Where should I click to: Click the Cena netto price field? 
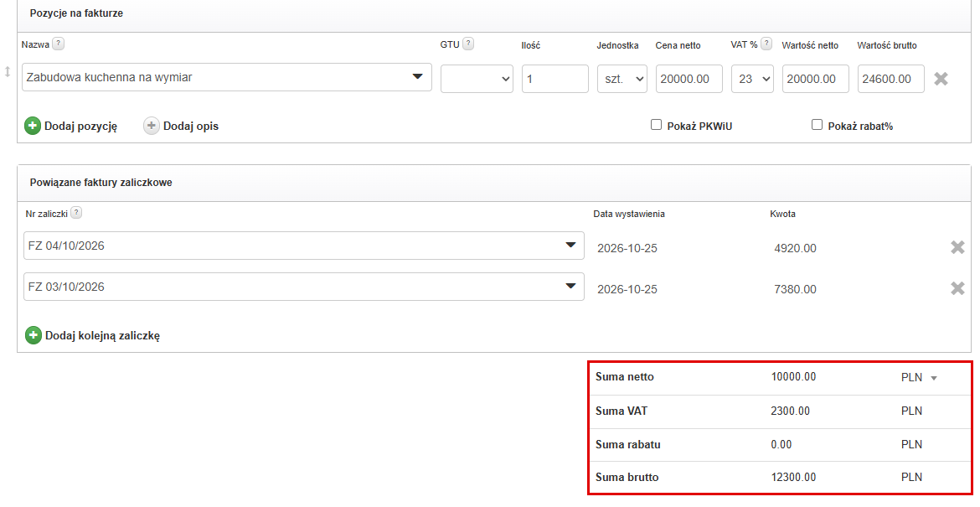[689, 79]
